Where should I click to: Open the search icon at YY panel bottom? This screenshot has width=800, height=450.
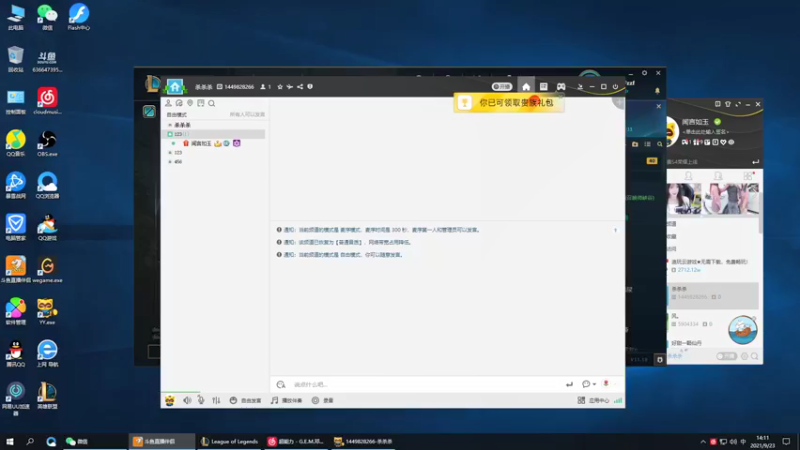[x=755, y=356]
